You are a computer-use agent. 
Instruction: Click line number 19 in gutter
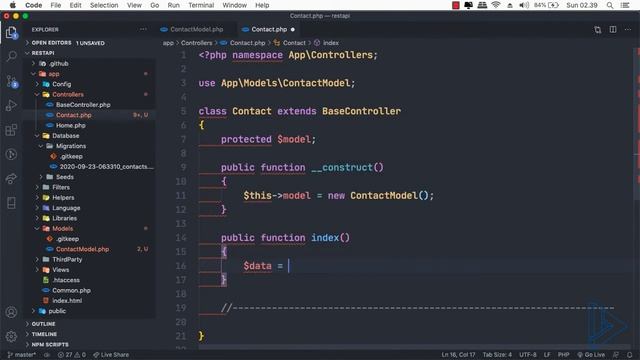click(181, 308)
